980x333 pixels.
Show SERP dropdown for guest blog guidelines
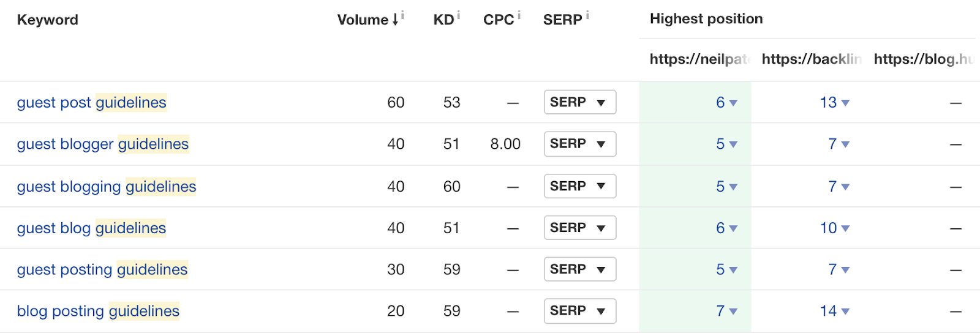point(579,228)
